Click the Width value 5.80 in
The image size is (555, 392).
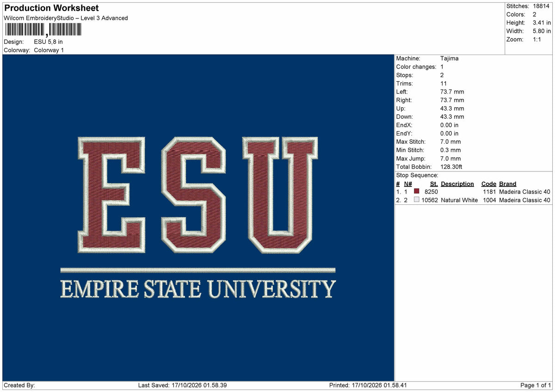542,31
